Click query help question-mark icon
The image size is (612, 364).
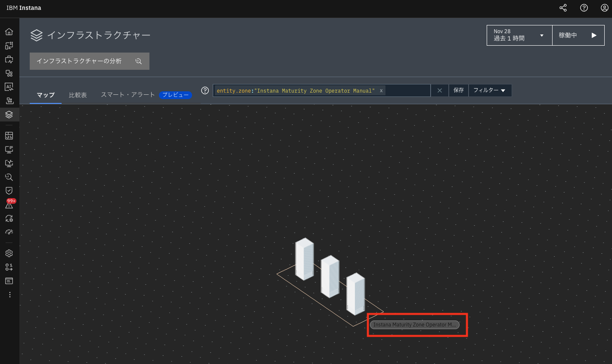click(205, 90)
